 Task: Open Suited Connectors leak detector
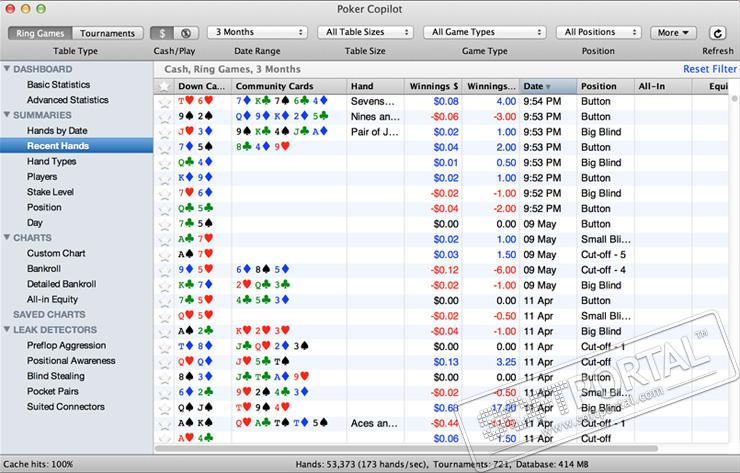(66, 406)
